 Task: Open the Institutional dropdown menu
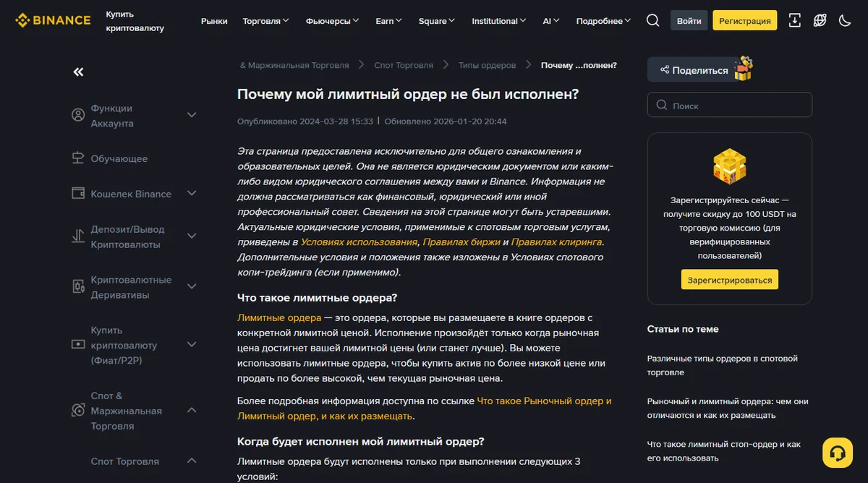499,21
